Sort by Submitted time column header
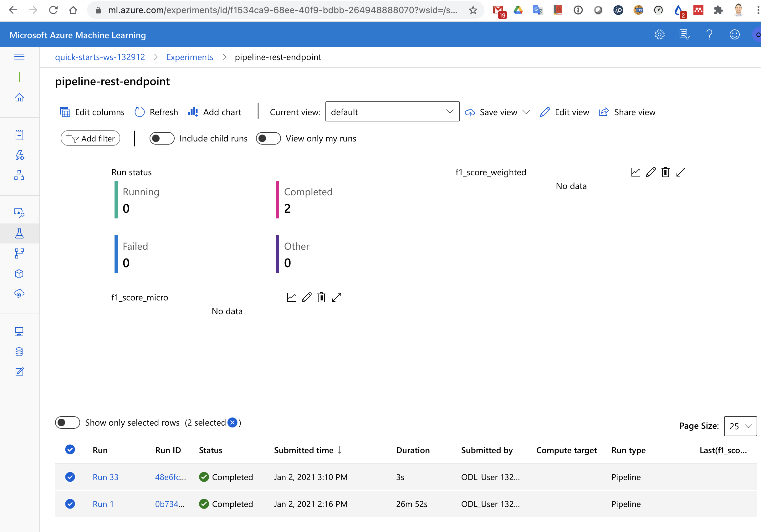This screenshot has height=532, width=761. [303, 450]
